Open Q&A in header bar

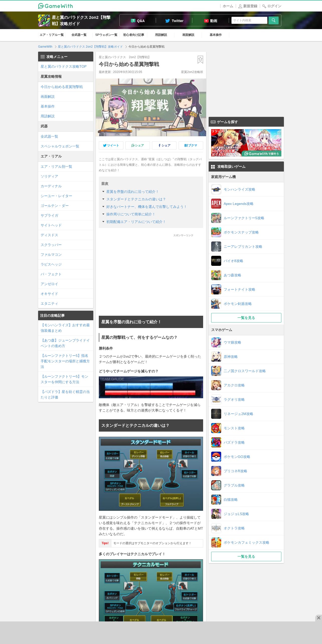pos(138,21)
